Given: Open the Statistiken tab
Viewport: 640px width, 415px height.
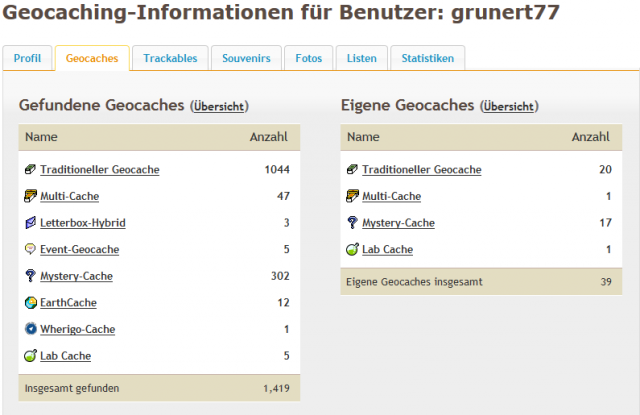Looking at the screenshot, I should click(x=428, y=58).
